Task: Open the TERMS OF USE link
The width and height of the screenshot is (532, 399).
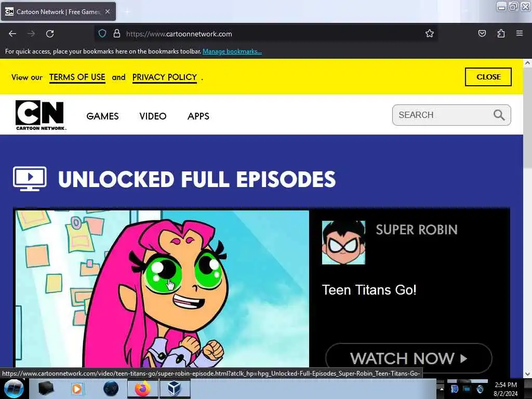Action: pos(77,77)
